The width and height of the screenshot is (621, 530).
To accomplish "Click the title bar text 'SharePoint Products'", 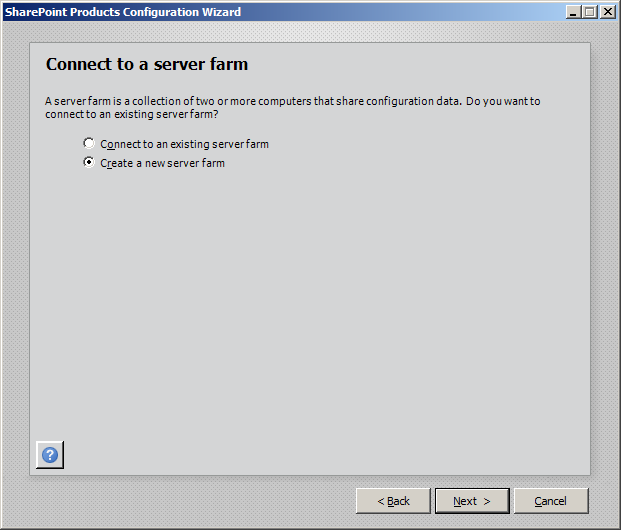I will pyautogui.click(x=60, y=12).
